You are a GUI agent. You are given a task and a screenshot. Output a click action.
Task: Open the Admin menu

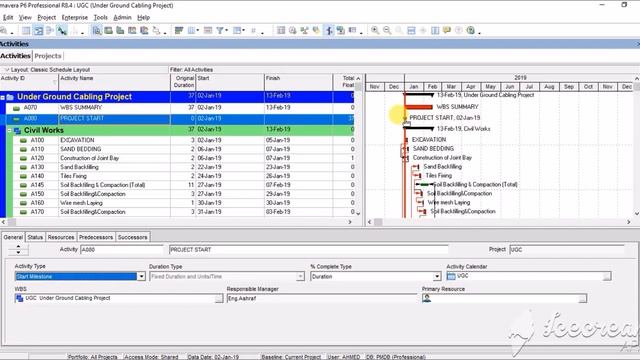click(122, 18)
